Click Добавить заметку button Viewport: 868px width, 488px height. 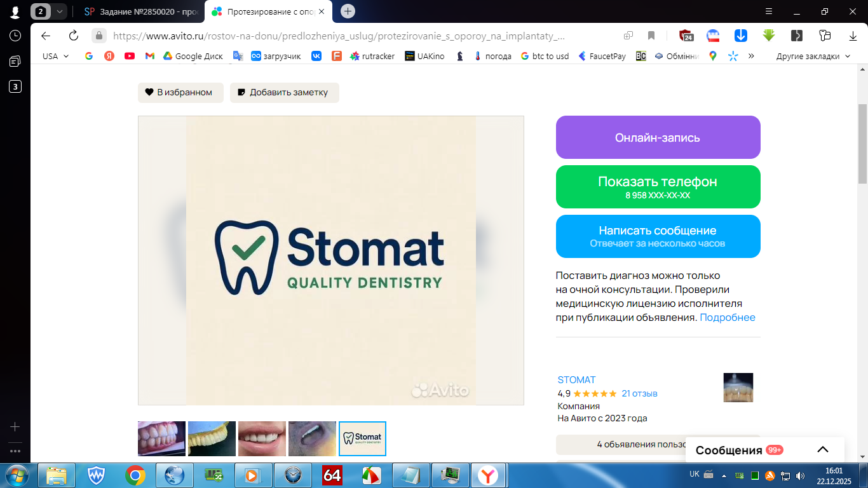[285, 92]
